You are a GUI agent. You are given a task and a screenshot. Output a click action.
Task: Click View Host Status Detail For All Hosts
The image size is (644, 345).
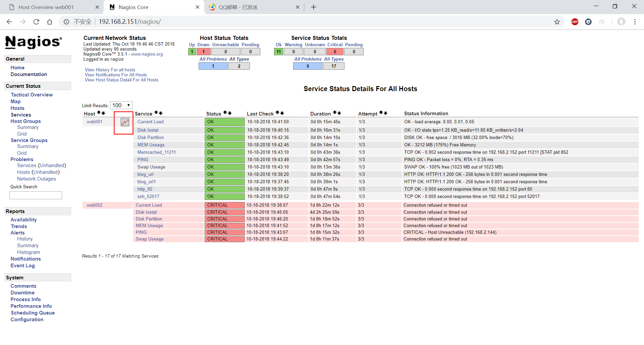pos(121,80)
